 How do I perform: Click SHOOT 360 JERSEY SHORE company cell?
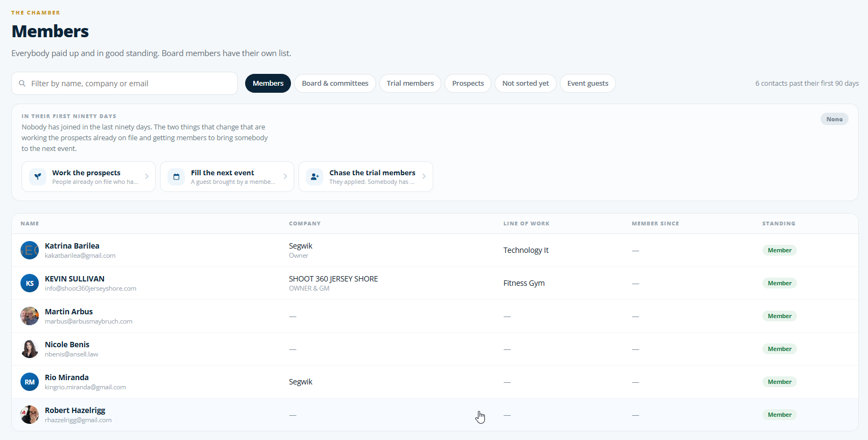tap(334, 279)
